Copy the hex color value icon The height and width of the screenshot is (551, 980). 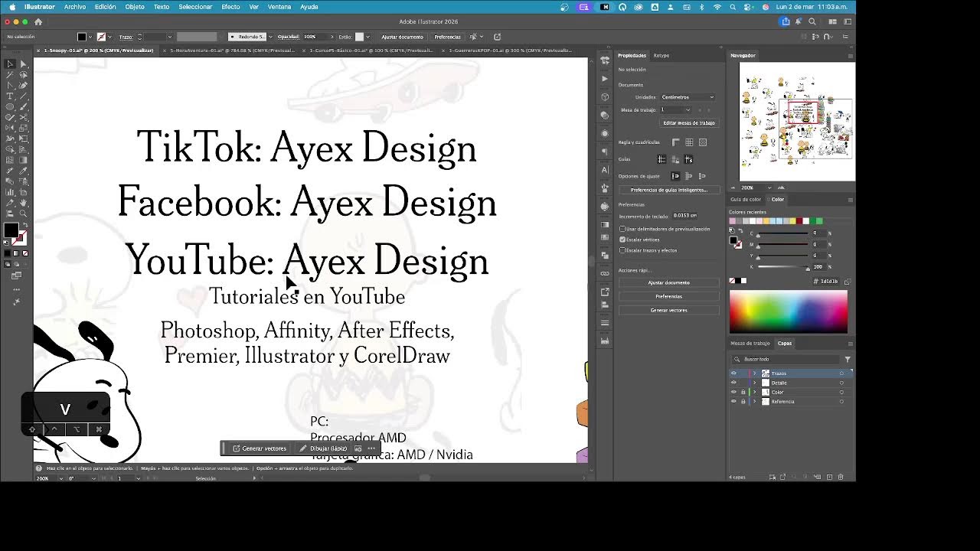tap(847, 282)
